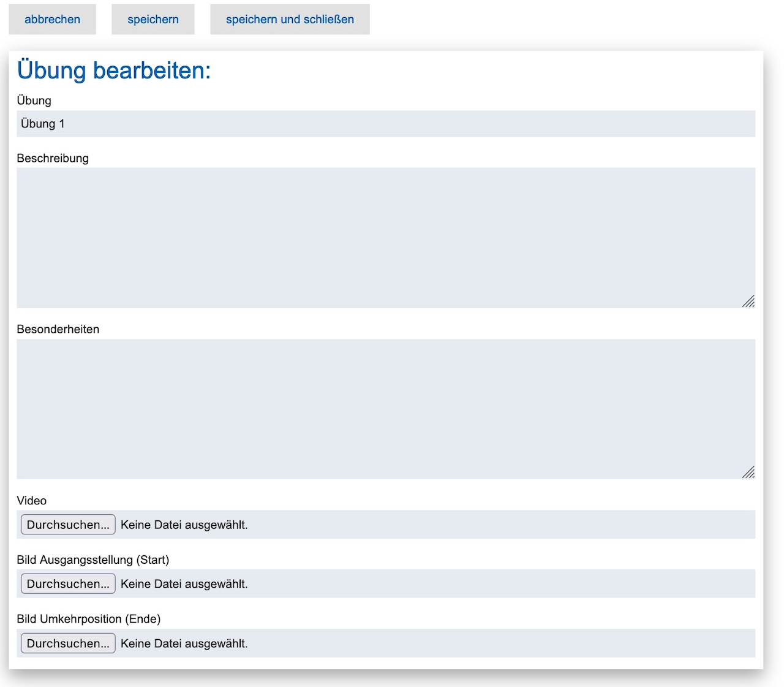Click 'Keine Datei ausgewählt.' under Bild Umkehrposition
This screenshot has width=784, height=687.
coord(184,643)
